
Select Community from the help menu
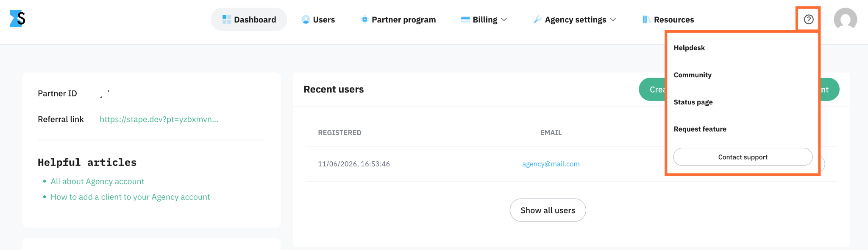[693, 75]
